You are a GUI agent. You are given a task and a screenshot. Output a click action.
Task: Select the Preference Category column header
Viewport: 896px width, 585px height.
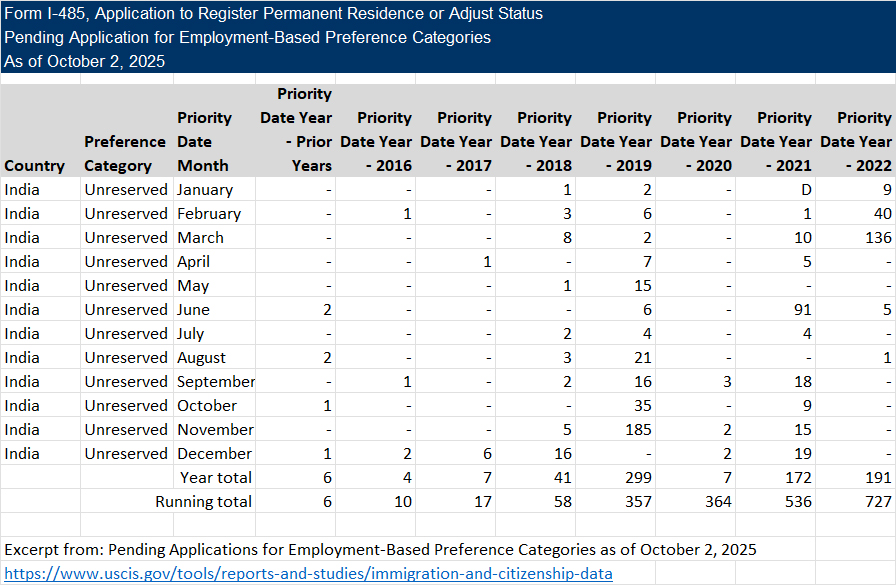tap(125, 154)
